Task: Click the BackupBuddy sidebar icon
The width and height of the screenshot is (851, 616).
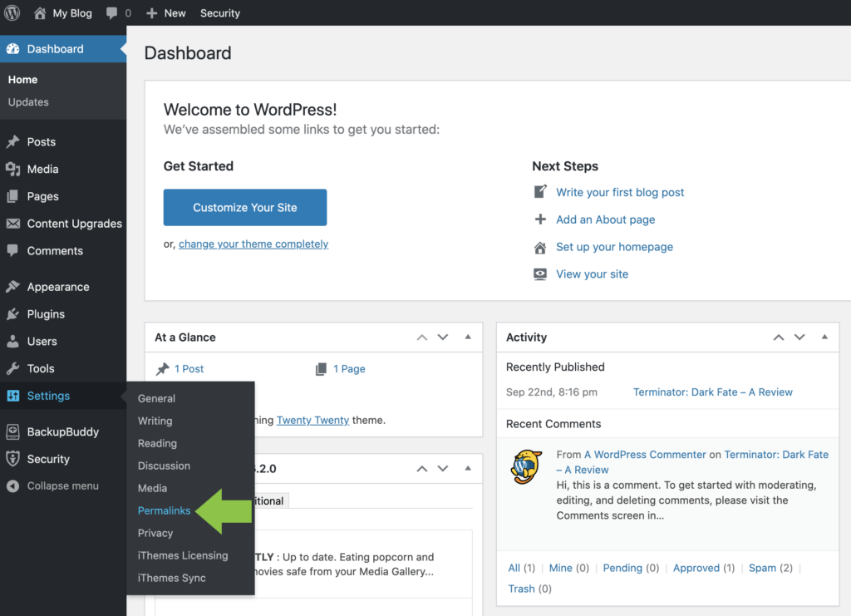Action: click(12, 432)
